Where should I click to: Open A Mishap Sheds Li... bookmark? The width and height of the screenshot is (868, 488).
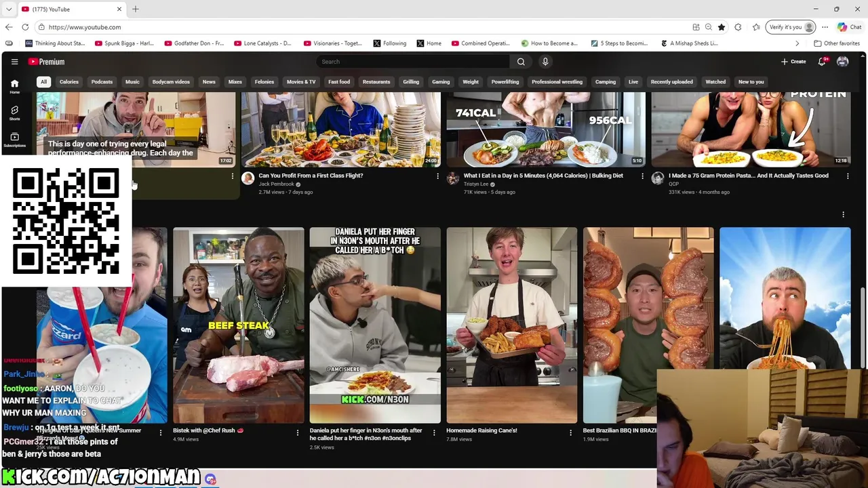coord(689,43)
